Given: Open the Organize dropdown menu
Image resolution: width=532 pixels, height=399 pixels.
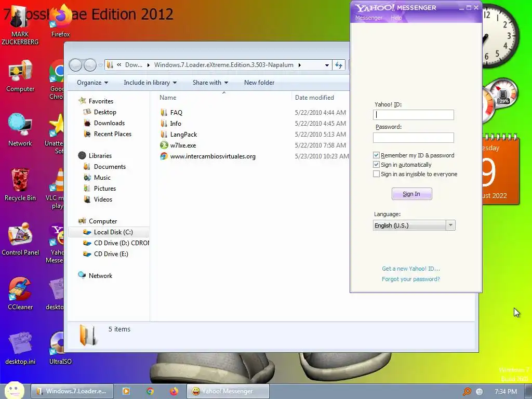Looking at the screenshot, I should 92,83.
